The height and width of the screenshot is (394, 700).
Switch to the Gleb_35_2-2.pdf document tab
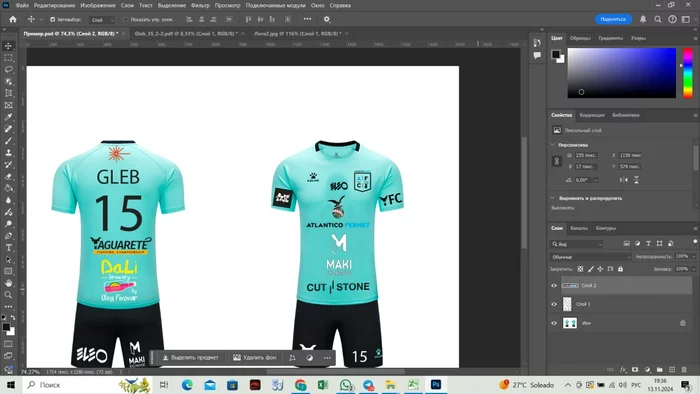pos(185,33)
